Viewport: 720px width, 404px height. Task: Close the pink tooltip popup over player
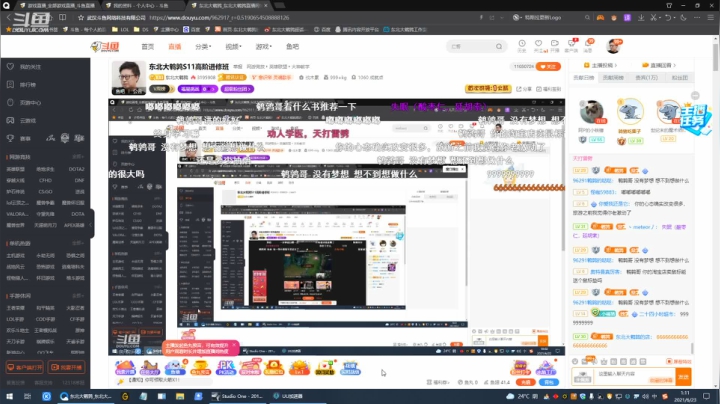click(234, 345)
